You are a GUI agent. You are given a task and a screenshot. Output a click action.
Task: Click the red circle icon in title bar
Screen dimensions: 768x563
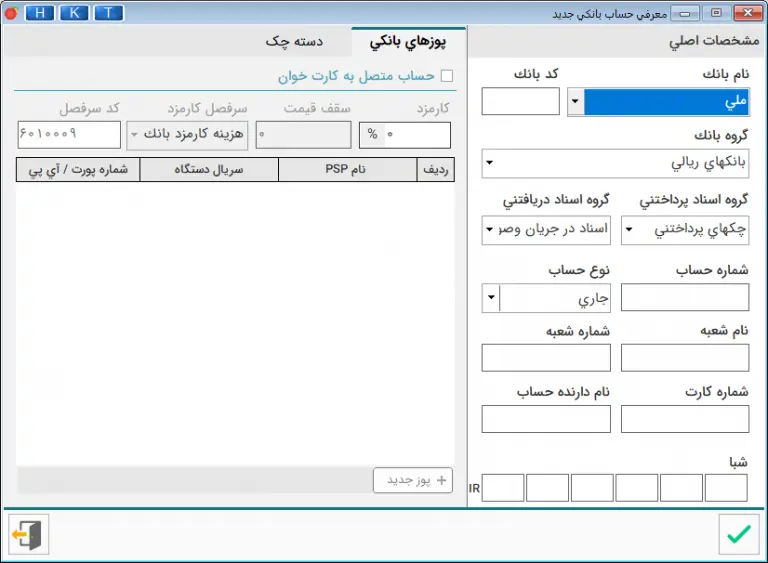pyautogui.click(x=11, y=13)
